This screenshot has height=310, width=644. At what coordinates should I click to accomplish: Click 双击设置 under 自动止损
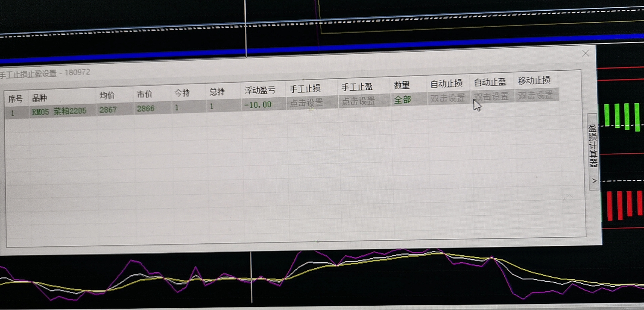tap(447, 98)
